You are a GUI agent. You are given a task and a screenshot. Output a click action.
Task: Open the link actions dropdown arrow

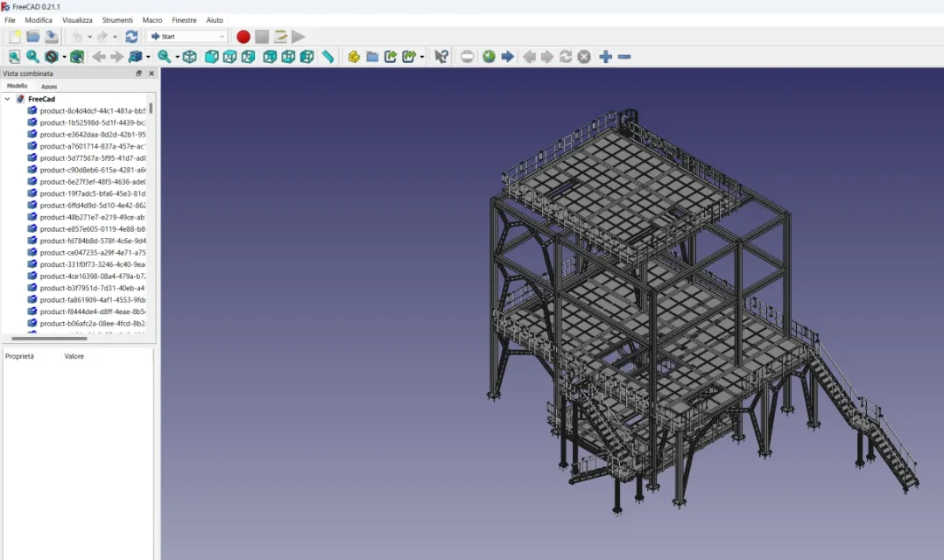coord(422,57)
